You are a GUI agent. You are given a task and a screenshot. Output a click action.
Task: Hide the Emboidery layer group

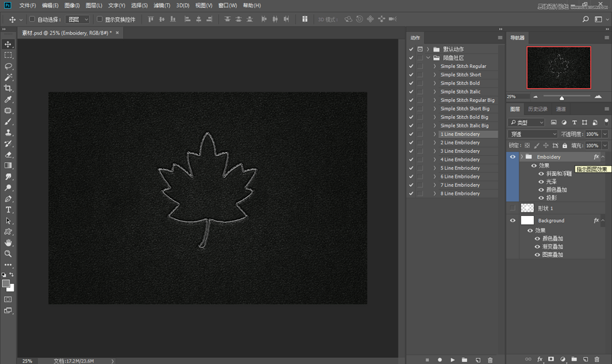coord(513,157)
